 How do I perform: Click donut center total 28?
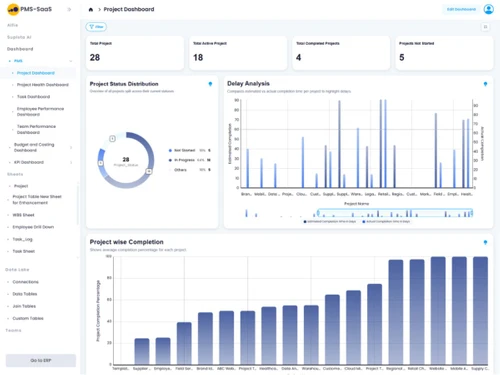126,160
